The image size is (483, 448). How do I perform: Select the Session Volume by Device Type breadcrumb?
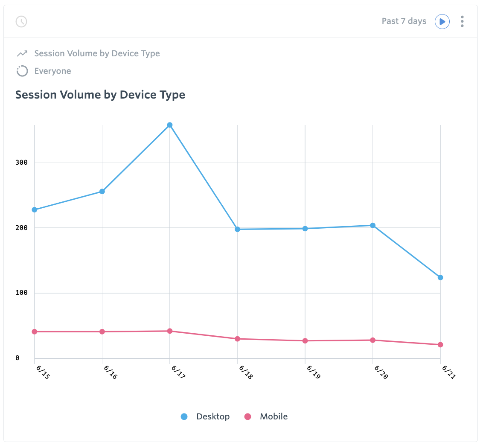(97, 53)
